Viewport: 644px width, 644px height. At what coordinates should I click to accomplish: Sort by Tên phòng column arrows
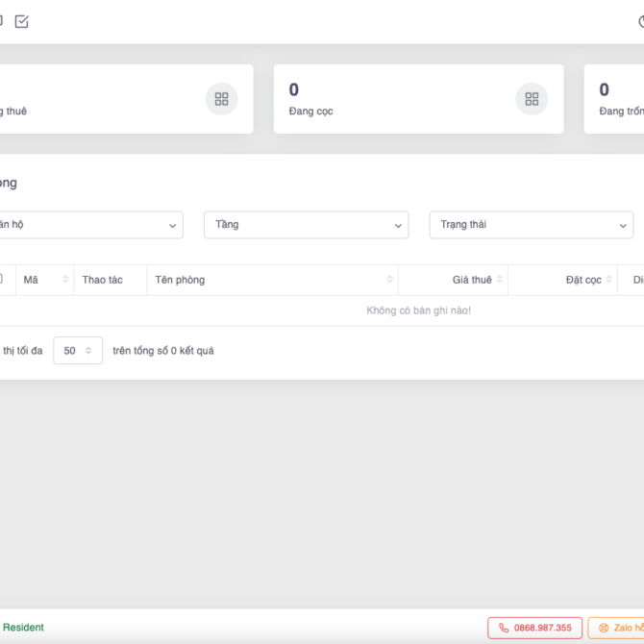pos(389,280)
